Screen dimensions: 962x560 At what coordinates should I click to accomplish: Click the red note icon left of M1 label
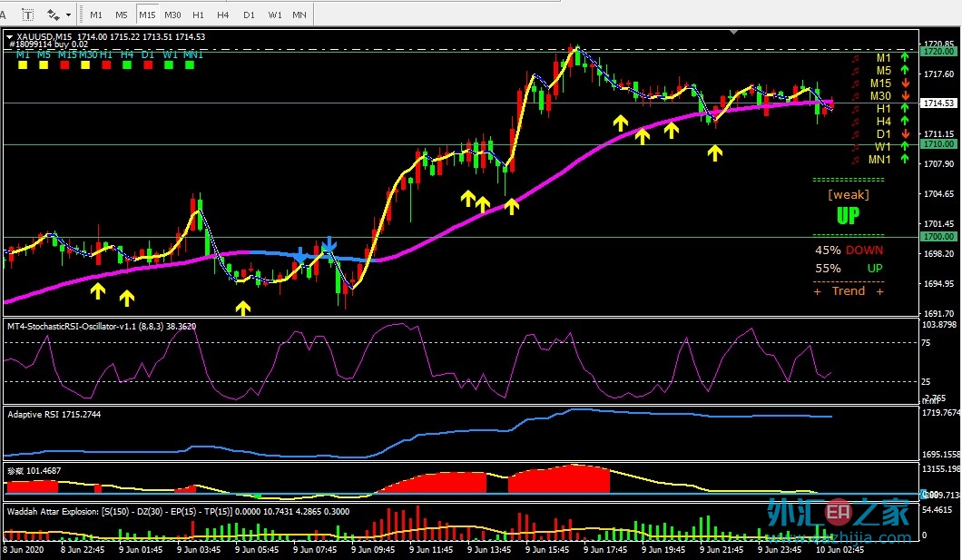pos(855,58)
